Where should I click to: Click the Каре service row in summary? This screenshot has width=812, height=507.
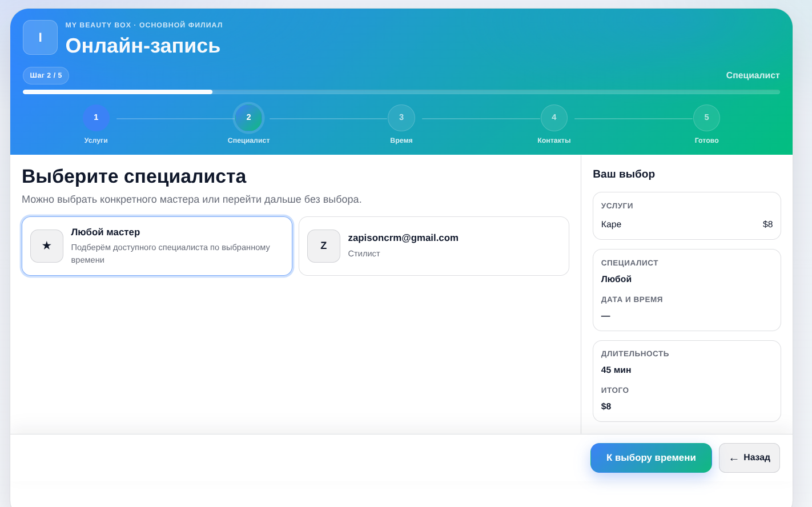pyautogui.click(x=686, y=224)
